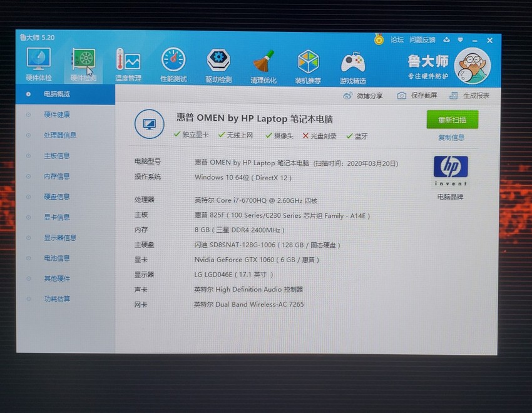
Task: Click the 惠普 OMEN by HP Laptop heading
Action: [255, 118]
